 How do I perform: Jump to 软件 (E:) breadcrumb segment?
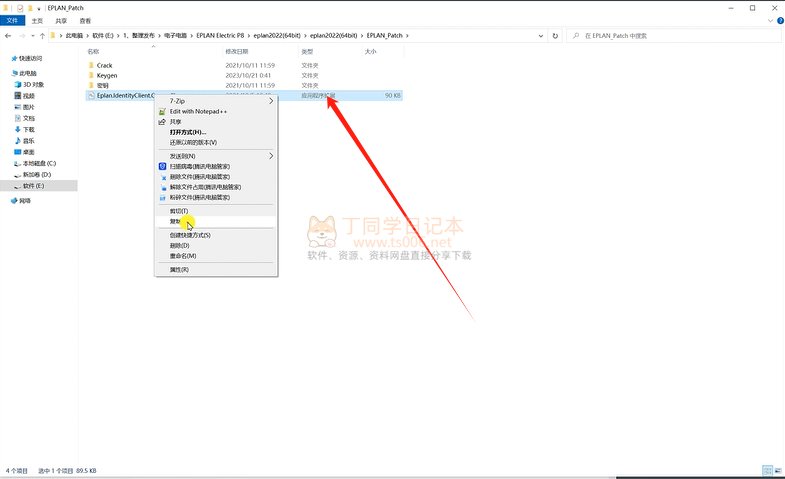coord(103,36)
